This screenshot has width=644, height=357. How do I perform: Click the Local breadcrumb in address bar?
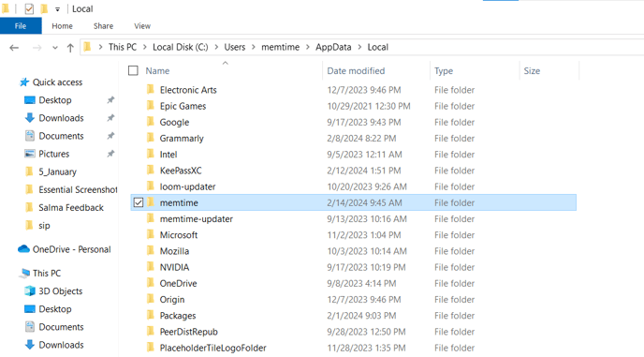pos(378,47)
